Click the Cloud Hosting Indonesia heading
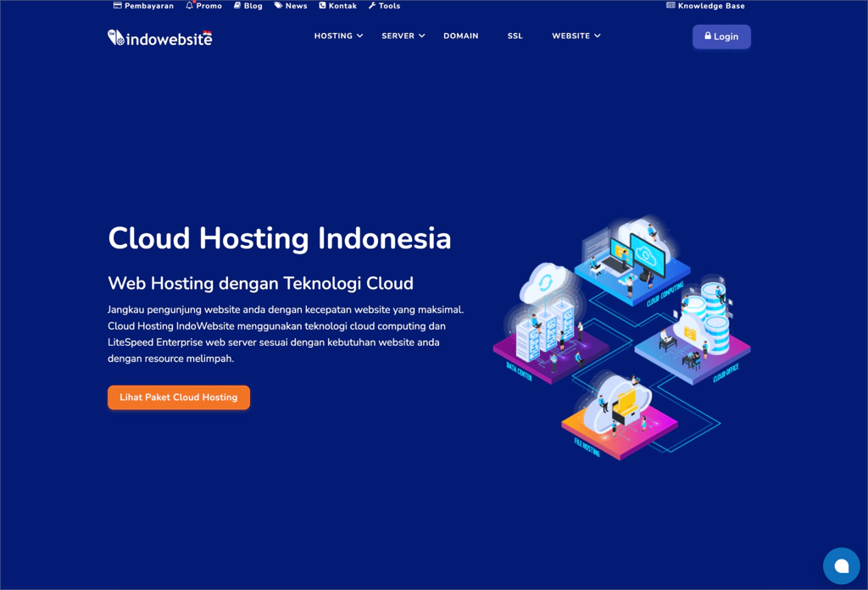 click(x=280, y=238)
